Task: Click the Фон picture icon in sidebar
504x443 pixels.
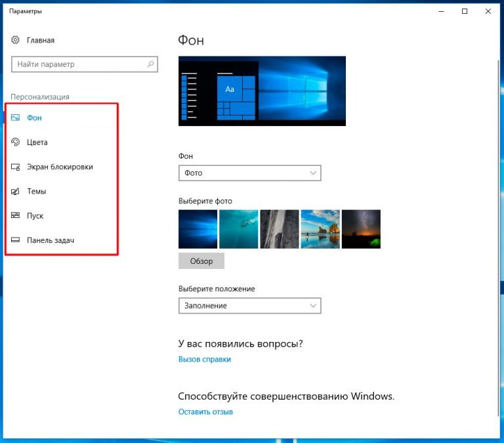Action: [x=16, y=118]
